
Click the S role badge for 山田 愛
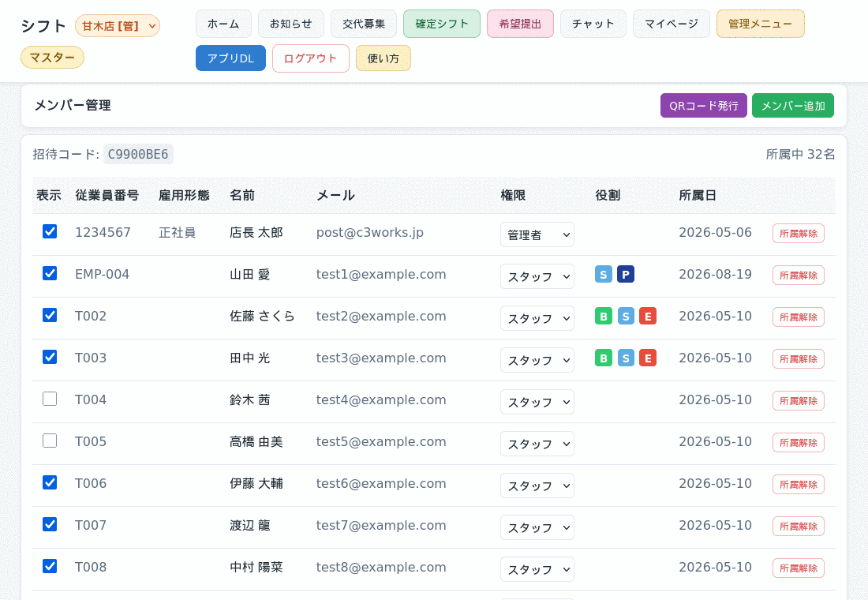604,274
